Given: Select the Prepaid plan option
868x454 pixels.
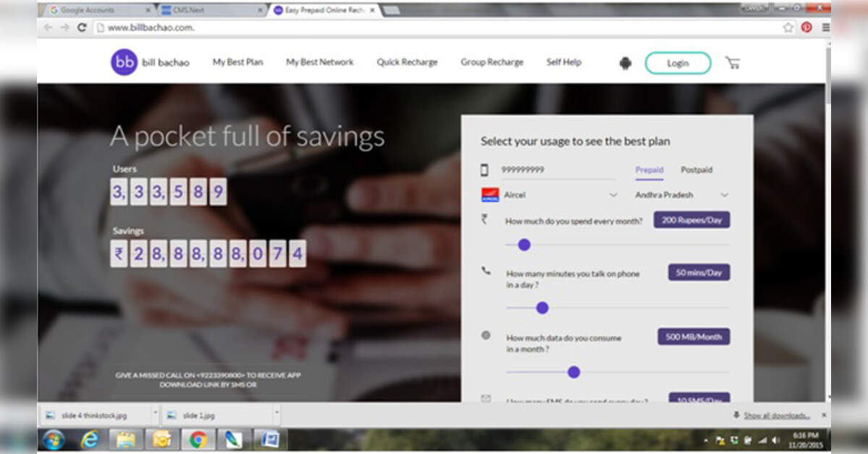Looking at the screenshot, I should point(649,170).
